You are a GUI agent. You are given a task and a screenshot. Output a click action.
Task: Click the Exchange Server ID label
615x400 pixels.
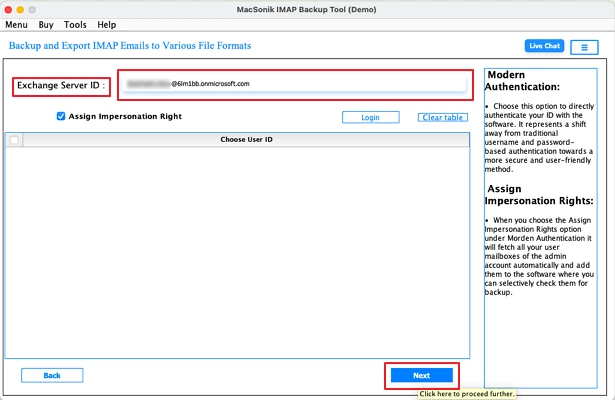[61, 85]
